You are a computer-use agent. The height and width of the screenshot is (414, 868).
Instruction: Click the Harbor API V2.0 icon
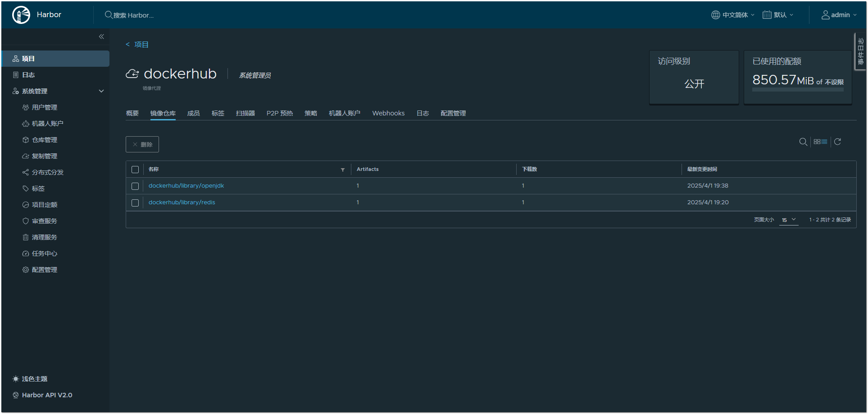[16, 395]
